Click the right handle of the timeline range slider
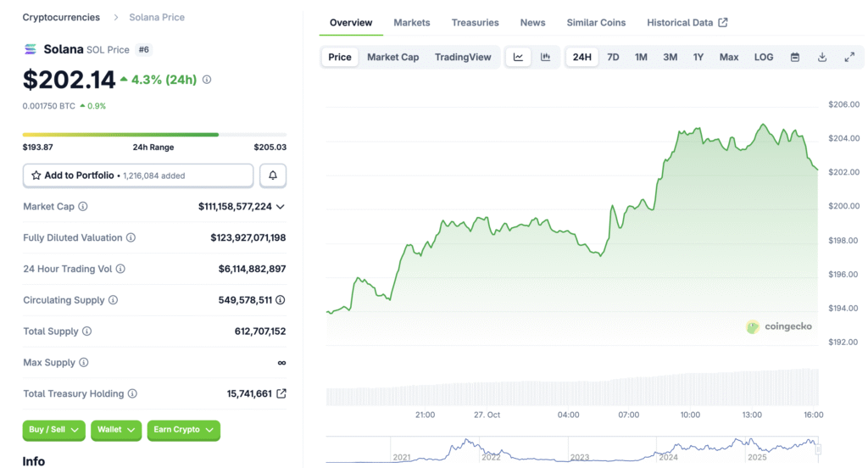 click(819, 449)
